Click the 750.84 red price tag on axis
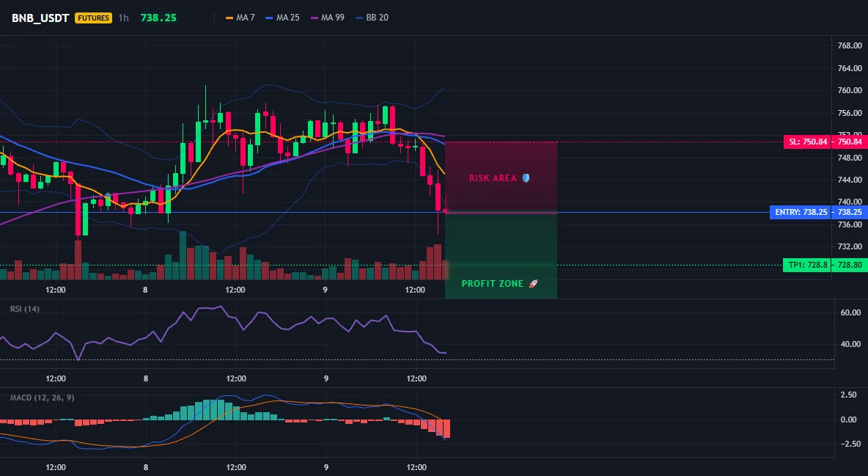The image size is (868, 476). point(850,142)
